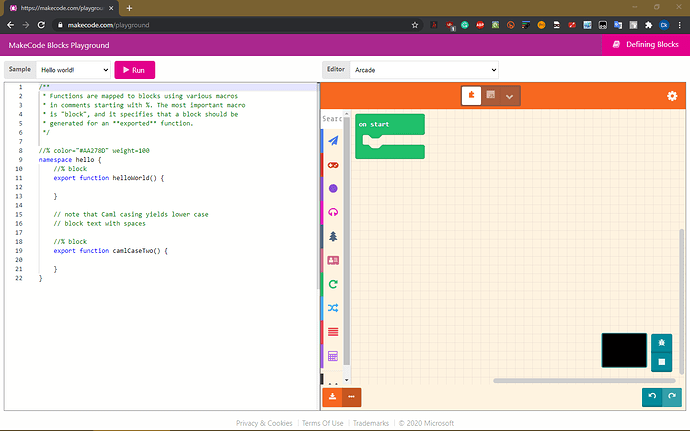Click 'export function helloWorld()' code line
This screenshot has height=431, width=690.
tap(109, 178)
